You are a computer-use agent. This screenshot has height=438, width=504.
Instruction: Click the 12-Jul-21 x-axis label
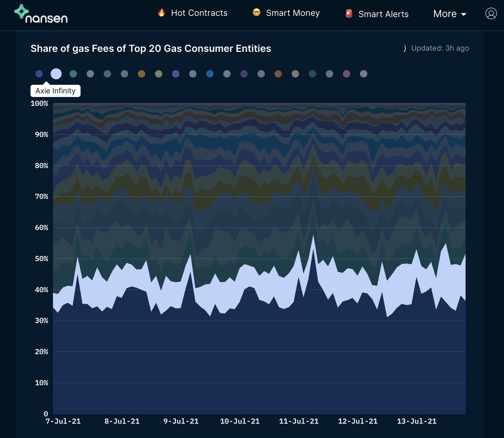pyautogui.click(x=358, y=421)
